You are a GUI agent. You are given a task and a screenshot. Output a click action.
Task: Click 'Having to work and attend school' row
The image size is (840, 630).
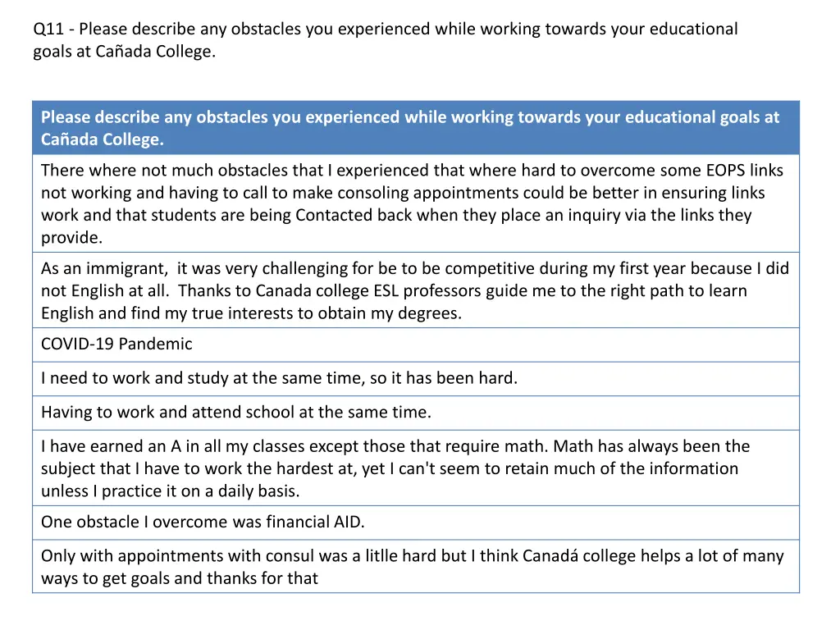[416, 413]
